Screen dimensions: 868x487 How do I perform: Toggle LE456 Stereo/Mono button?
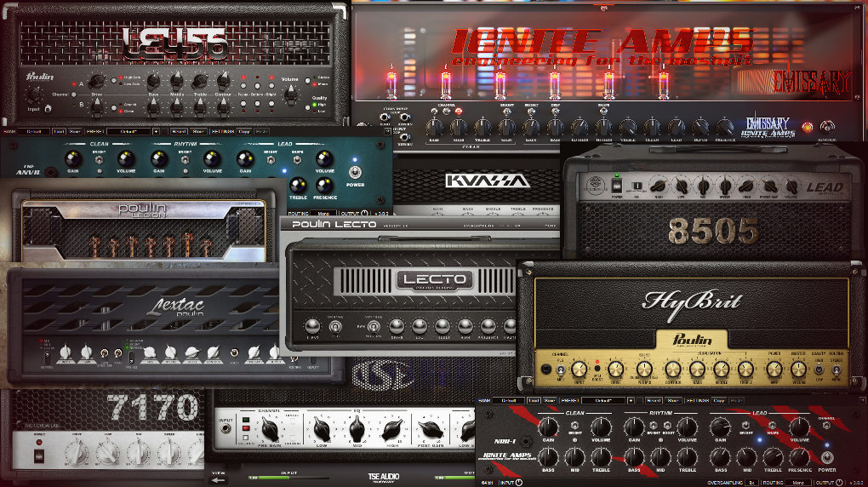(308, 80)
